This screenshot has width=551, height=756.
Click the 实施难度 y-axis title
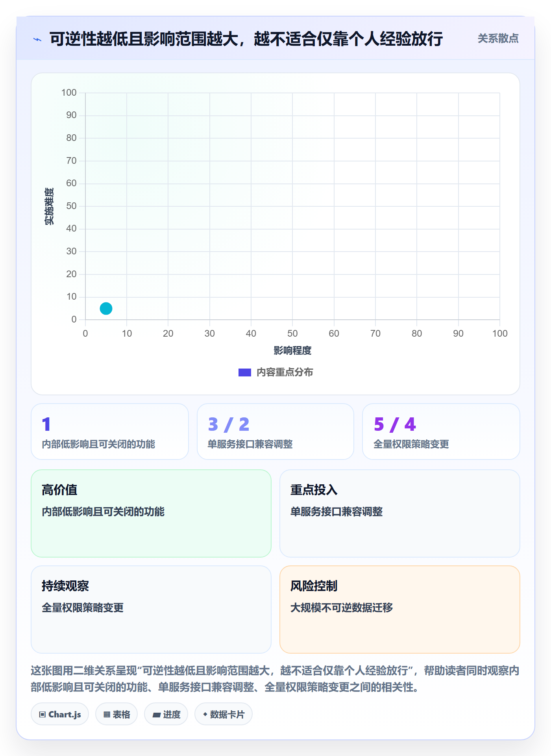pyautogui.click(x=49, y=206)
